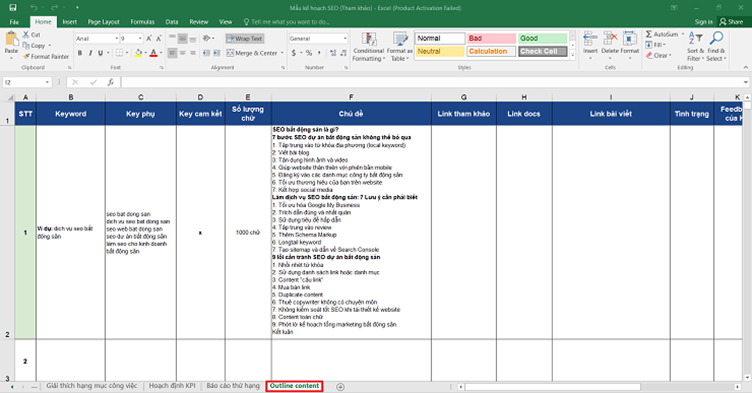Click Increase Decimal icon
Image resolution: width=752 pixels, height=393 pixels.
(x=333, y=53)
